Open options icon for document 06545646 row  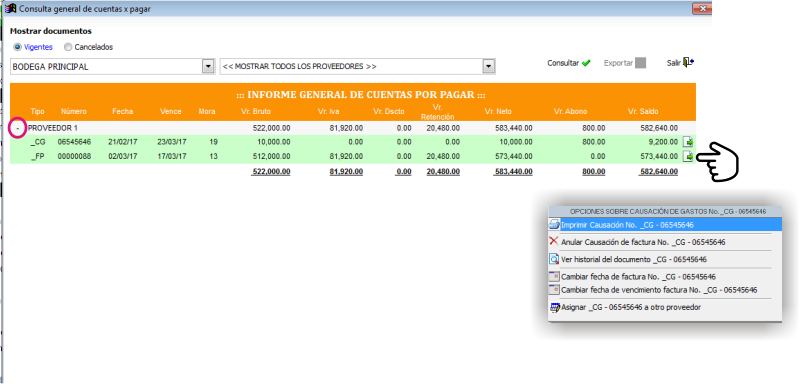point(688,142)
